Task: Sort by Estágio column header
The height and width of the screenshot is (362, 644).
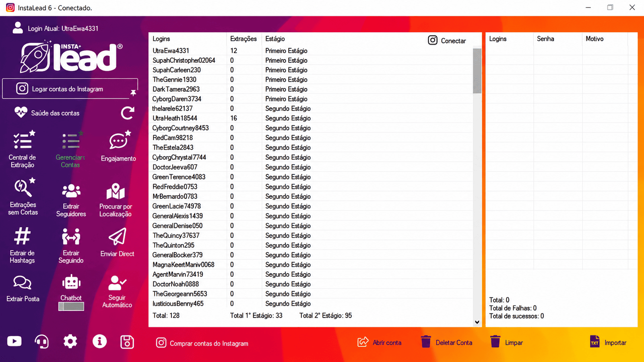Action: [x=275, y=39]
